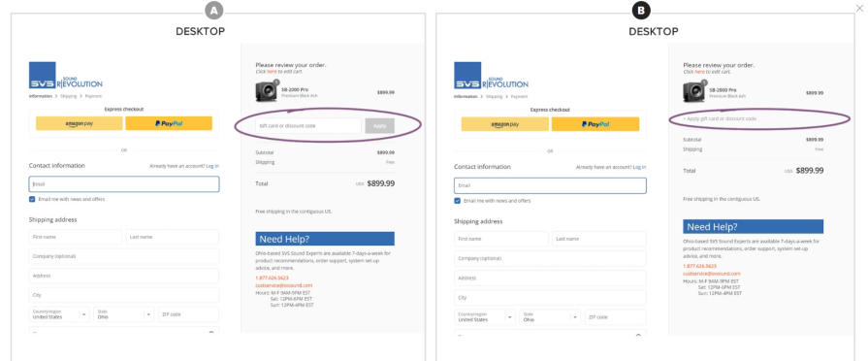
Task: Expand '+ Apply gift card or discount code' in B
Action: pos(720,119)
